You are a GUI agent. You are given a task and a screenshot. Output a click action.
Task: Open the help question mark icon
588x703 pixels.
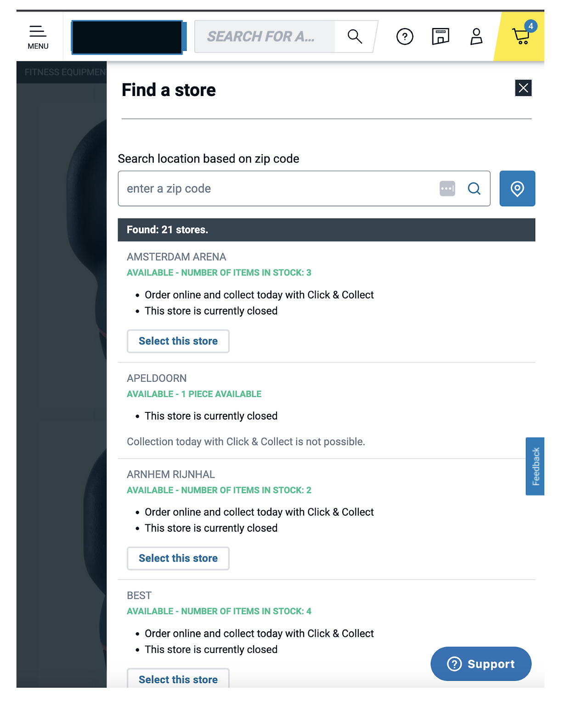pos(404,36)
